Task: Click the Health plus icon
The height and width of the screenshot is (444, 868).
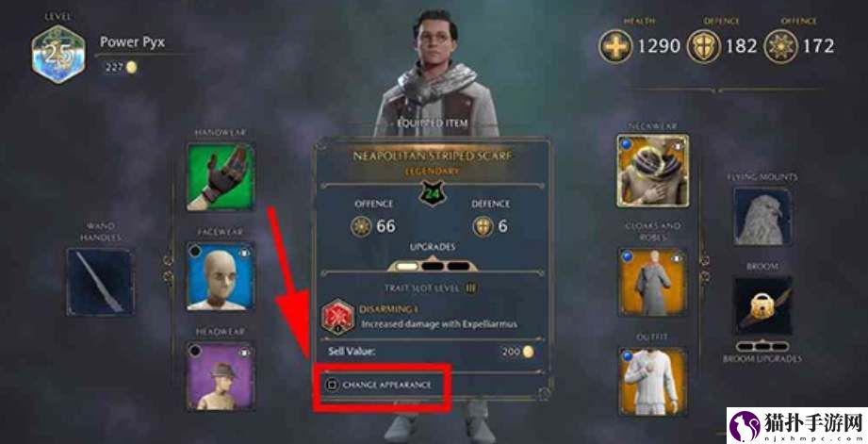Action: click(615, 46)
